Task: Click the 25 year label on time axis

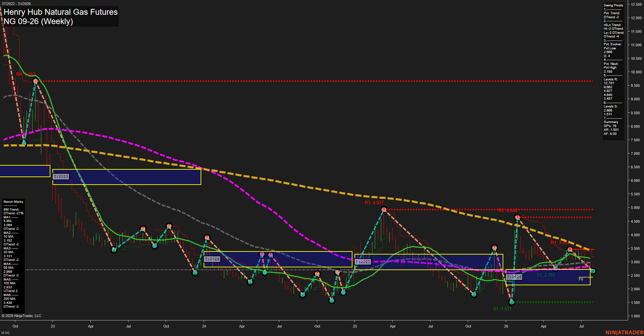Action: (x=355, y=326)
